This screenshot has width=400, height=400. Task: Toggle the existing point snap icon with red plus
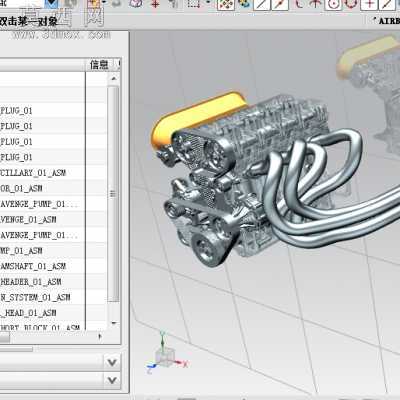369,4
